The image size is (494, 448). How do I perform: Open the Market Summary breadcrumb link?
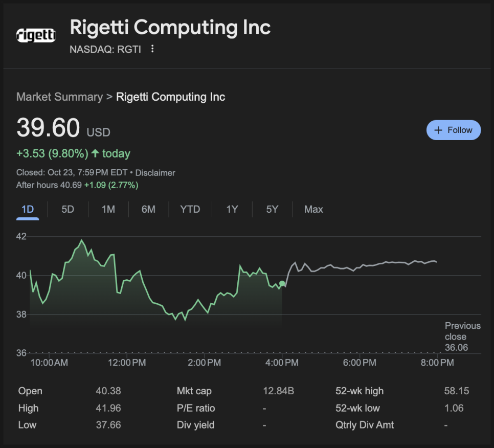[59, 97]
